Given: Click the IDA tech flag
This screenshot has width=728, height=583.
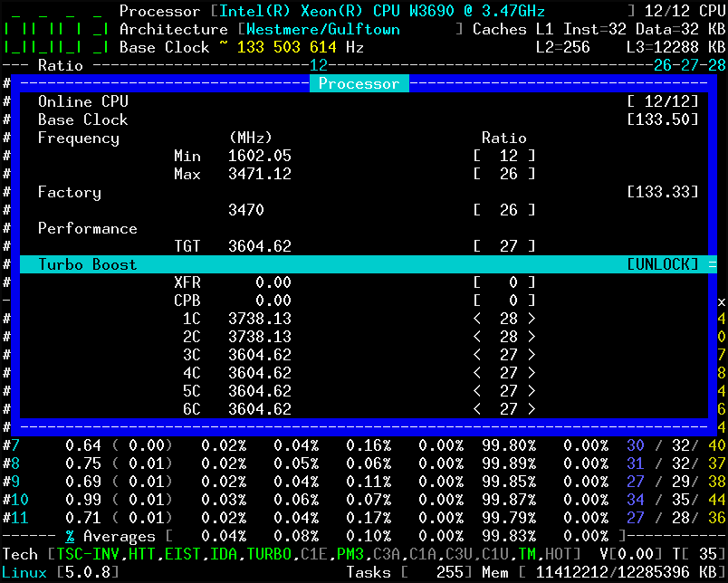Looking at the screenshot, I should click(x=224, y=554).
